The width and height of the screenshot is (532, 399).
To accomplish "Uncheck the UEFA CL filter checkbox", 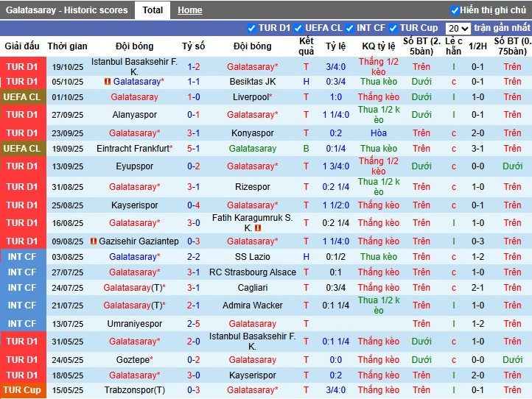I will point(298,28).
